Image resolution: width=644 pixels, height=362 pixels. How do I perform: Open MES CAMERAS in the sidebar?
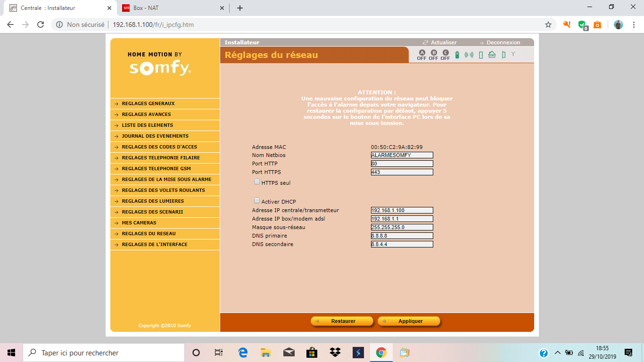[139, 223]
